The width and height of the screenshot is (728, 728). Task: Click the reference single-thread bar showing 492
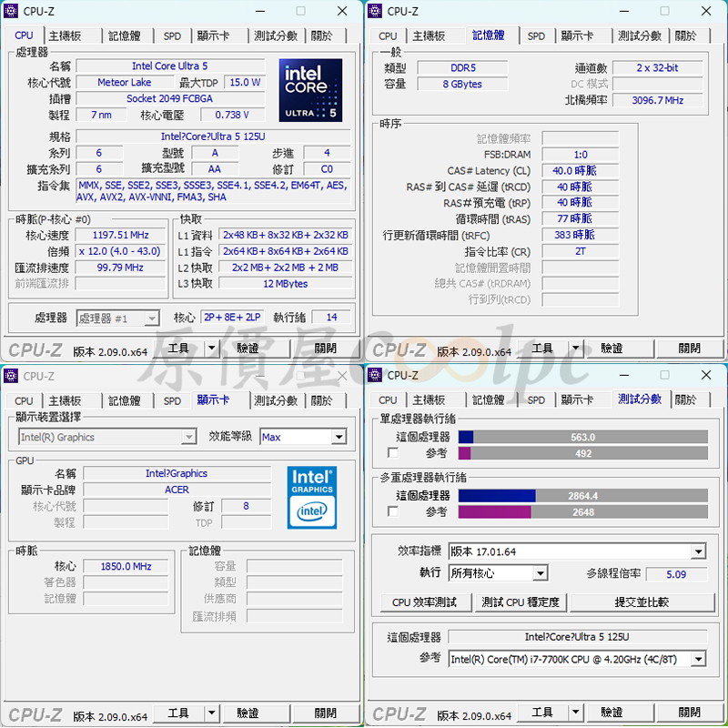pos(583,453)
